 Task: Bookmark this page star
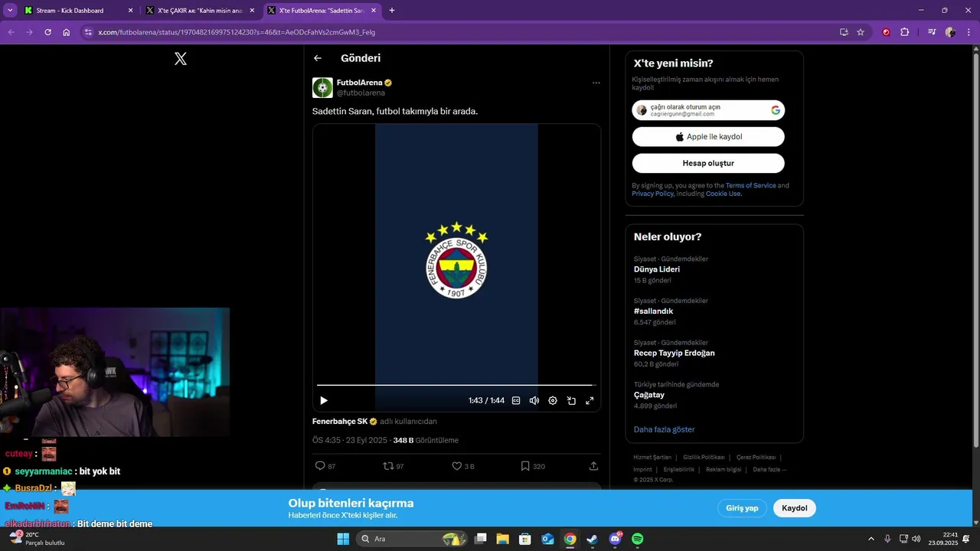(x=861, y=32)
